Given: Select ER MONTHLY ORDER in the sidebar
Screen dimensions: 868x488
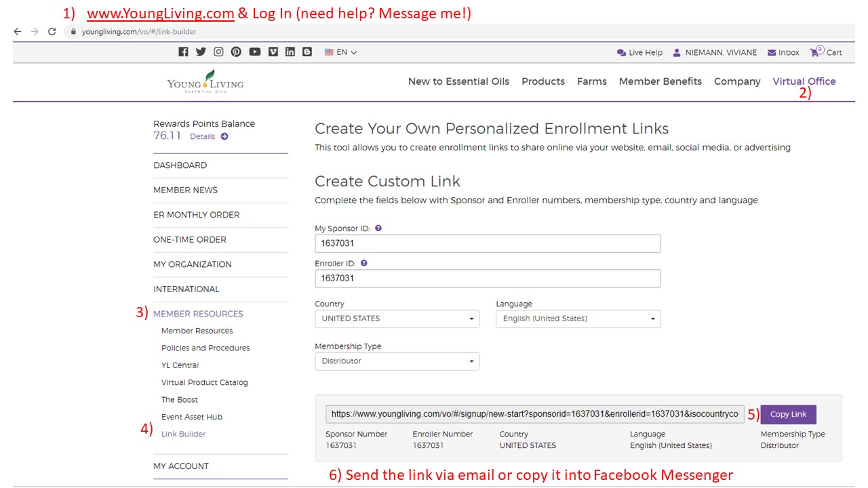Looking at the screenshot, I should click(x=197, y=215).
